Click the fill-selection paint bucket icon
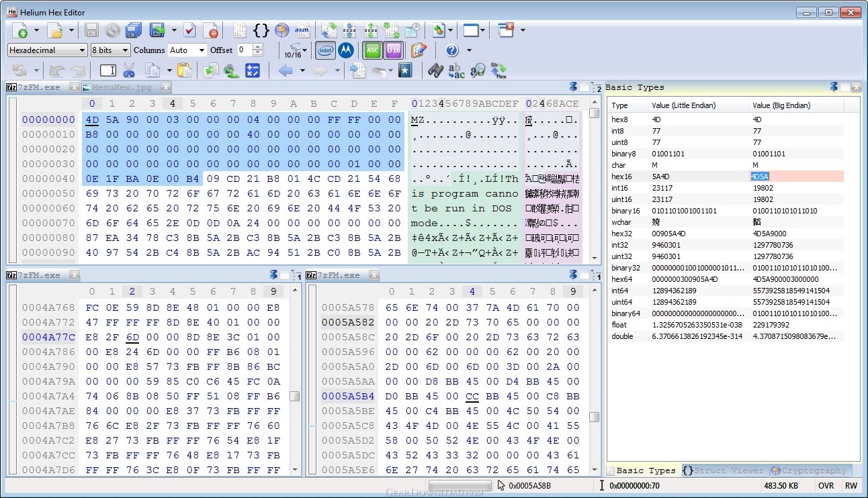This screenshot has height=498, width=868. coord(232,70)
